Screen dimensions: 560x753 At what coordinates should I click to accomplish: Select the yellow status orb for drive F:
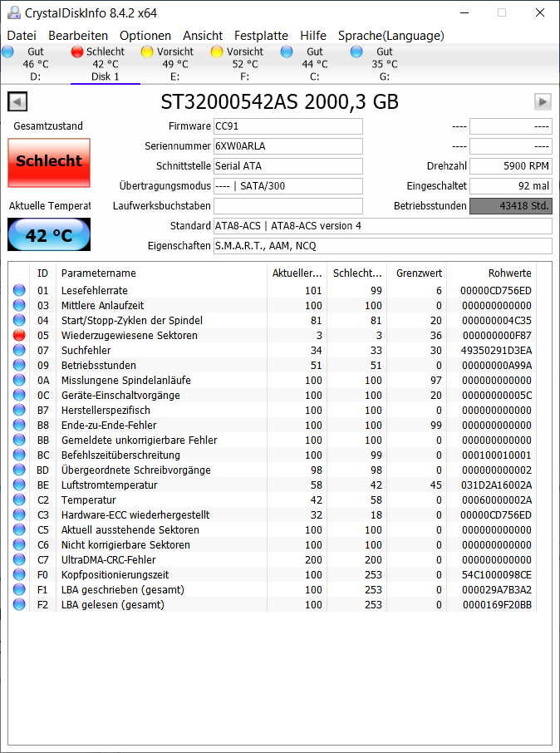click(217, 52)
